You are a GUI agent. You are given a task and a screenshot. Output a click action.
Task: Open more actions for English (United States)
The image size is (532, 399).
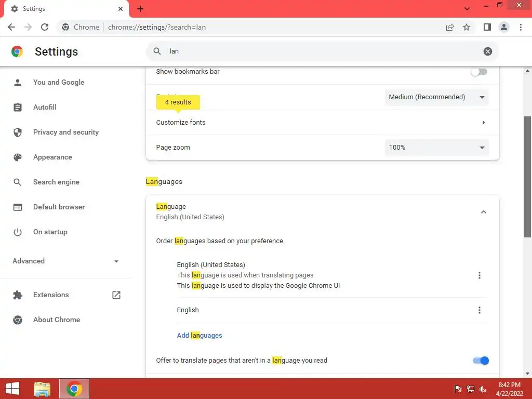point(479,275)
